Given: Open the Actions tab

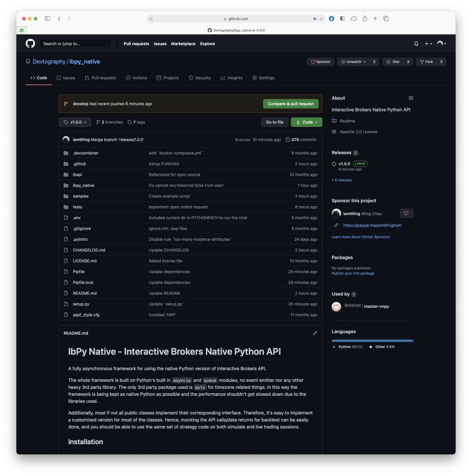Looking at the screenshot, I should 137,78.
